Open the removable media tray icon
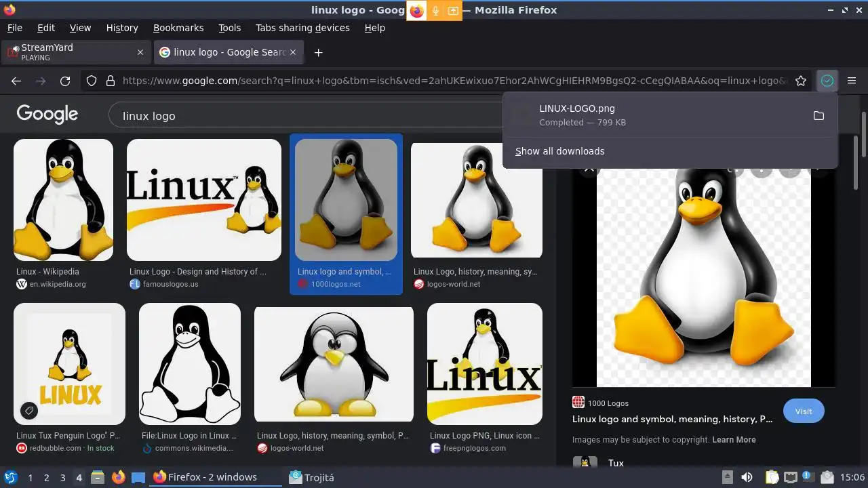 [727, 477]
